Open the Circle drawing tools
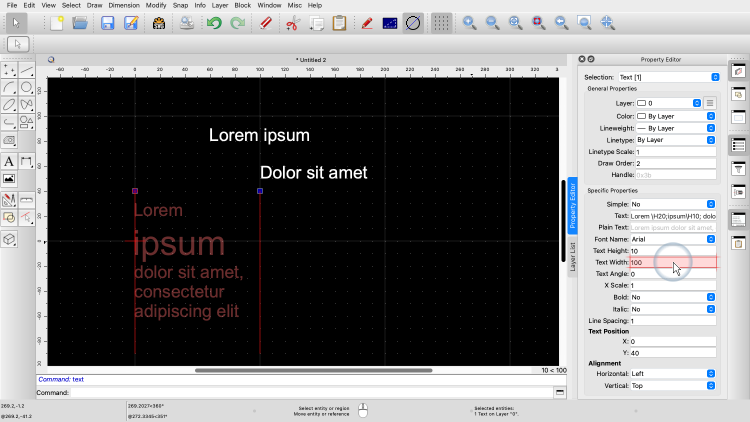Image resolution: width=750 pixels, height=422 pixels. [27, 87]
